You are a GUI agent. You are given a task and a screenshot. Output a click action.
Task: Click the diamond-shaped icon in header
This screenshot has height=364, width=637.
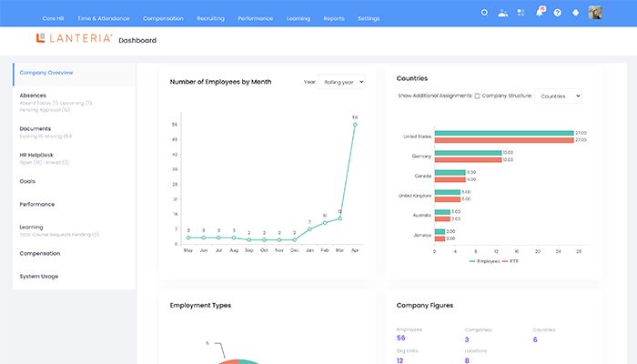coord(575,13)
